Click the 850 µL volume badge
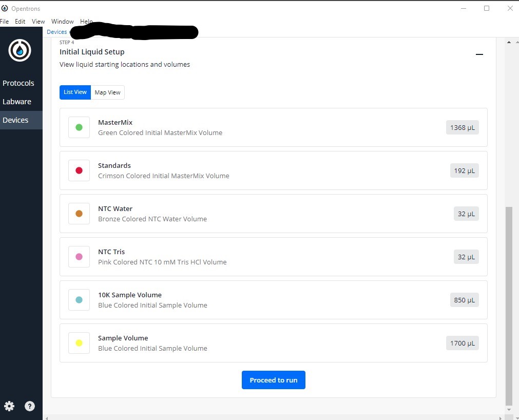Viewport: 519px width, 420px height. 464,300
